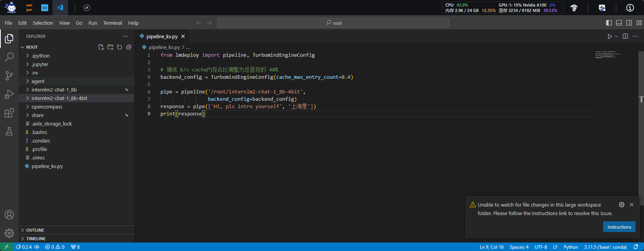Select the pipeline_kv.py editor tab

[162, 36]
